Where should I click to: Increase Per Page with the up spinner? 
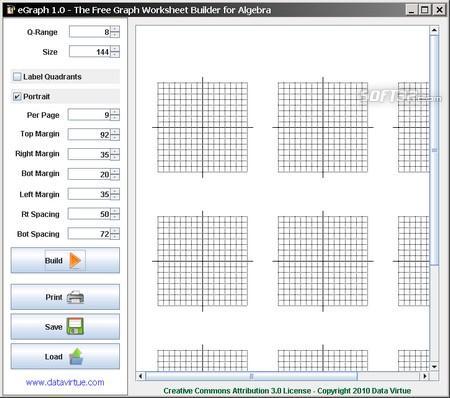click(x=115, y=112)
